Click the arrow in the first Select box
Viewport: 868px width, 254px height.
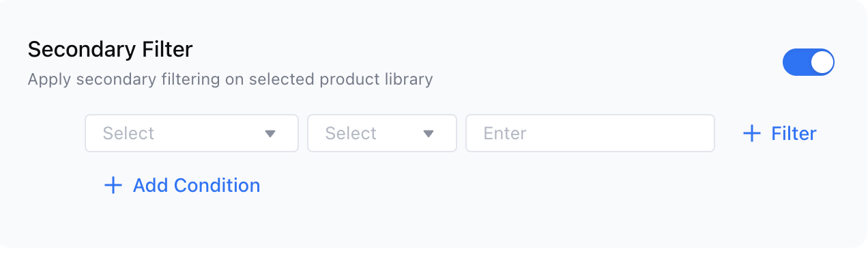tap(270, 134)
